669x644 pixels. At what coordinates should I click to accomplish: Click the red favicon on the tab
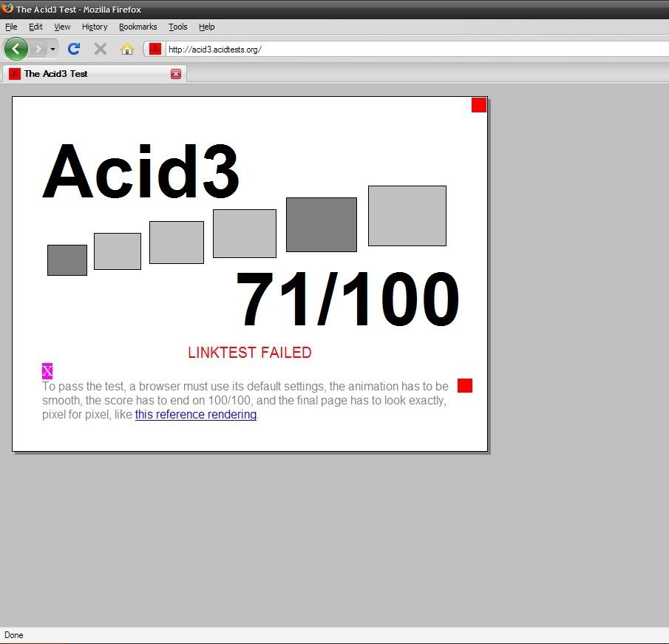pyautogui.click(x=15, y=74)
